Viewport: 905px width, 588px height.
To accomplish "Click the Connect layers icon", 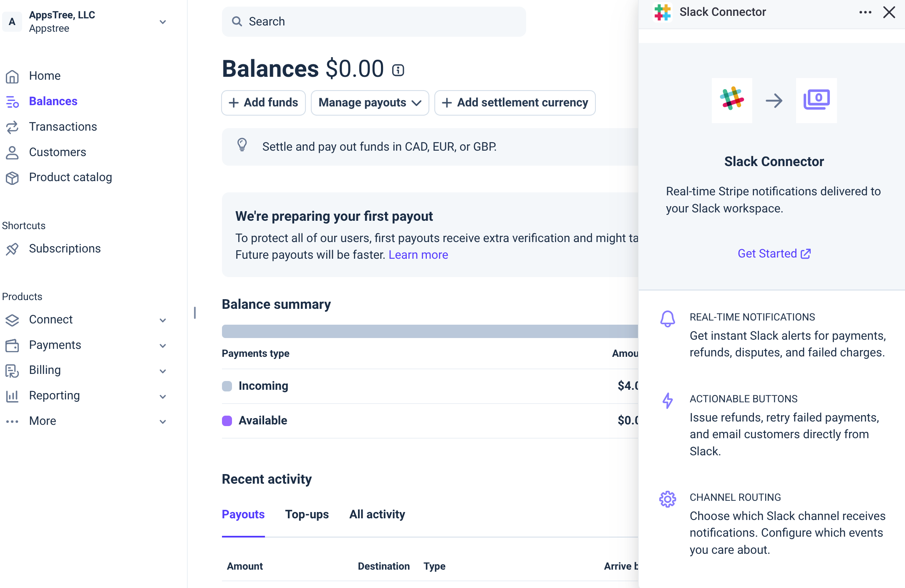I will (12, 320).
